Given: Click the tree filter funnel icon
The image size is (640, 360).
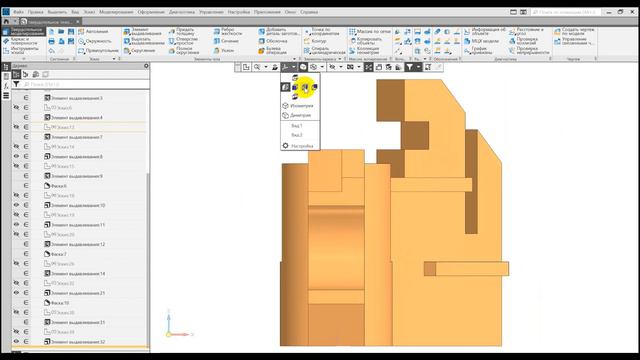Looking at the screenshot, I should (16, 84).
